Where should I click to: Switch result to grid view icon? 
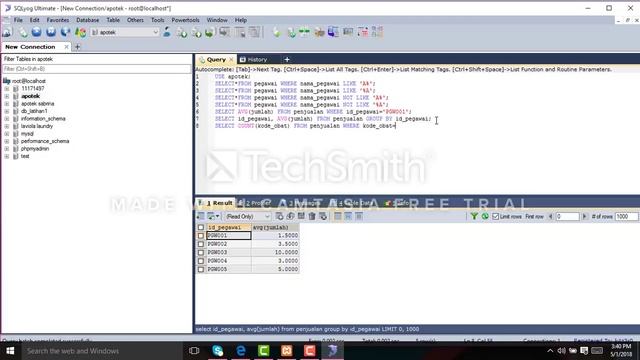338,216
